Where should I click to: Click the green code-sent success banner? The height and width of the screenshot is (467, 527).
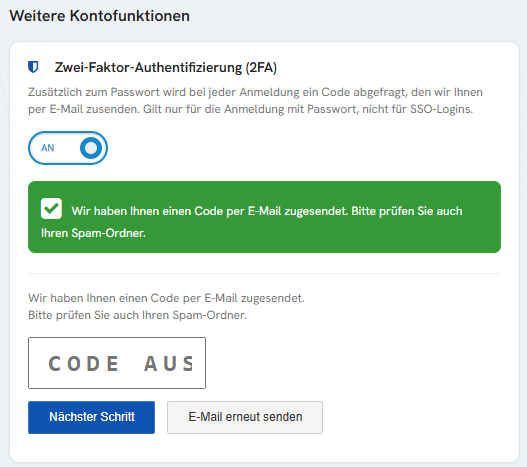click(x=265, y=217)
